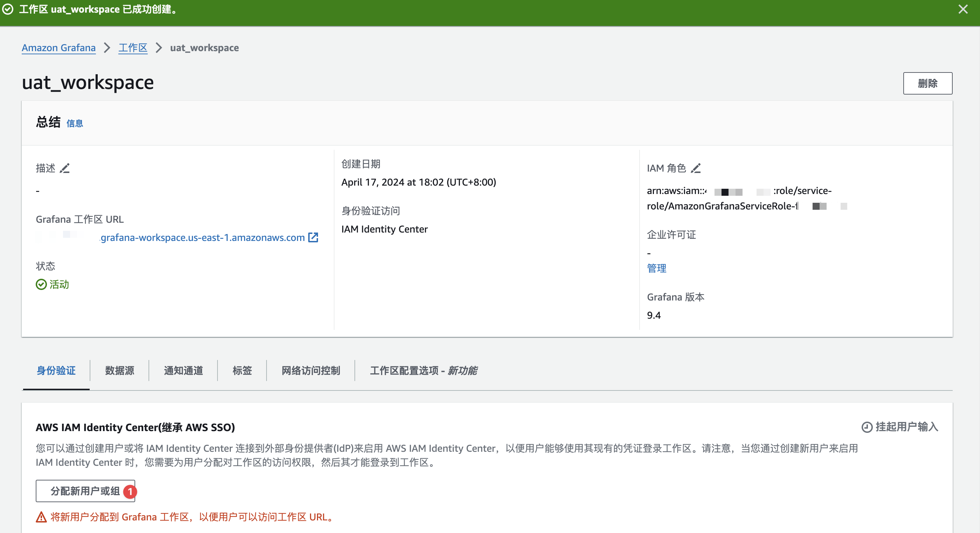Open Amazon Grafana breadcrumb link
Viewport: 980px width, 533px height.
point(58,48)
